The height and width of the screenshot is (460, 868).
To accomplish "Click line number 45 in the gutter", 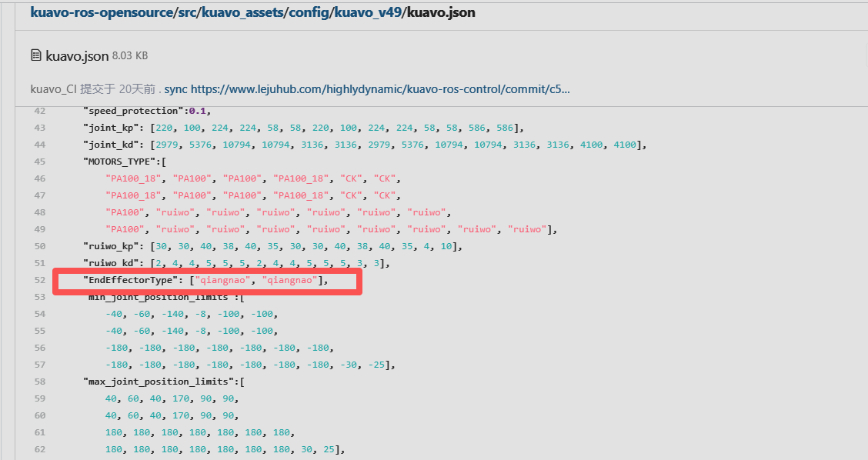I will 40,162.
